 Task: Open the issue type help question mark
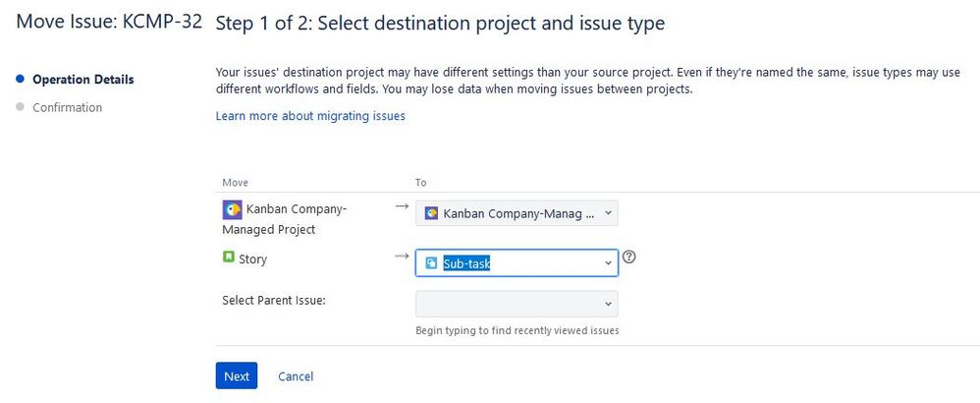(x=630, y=258)
